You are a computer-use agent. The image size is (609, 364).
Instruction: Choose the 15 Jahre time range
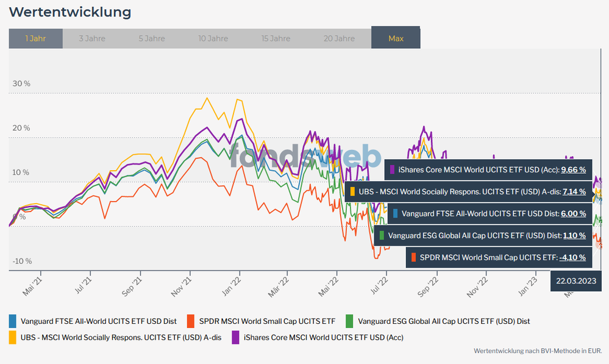point(276,38)
